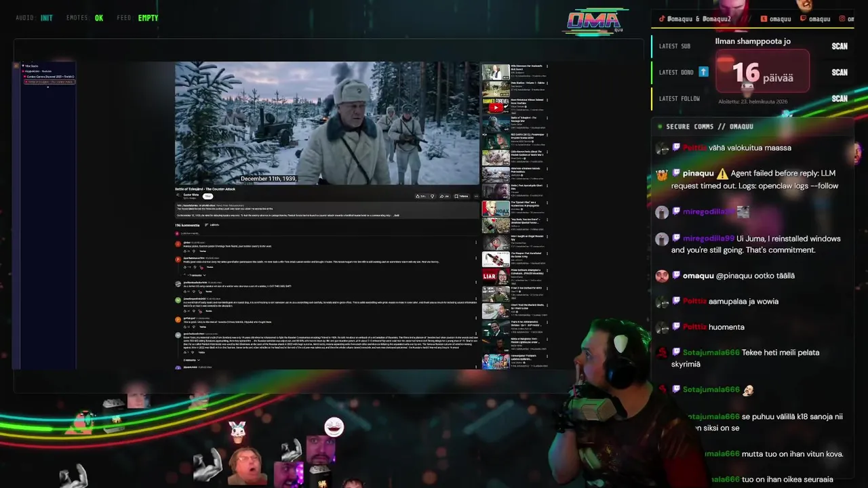The height and width of the screenshot is (488, 868).
Task: Click the SECURE COMMS // OMAQUU header
Action: pyautogui.click(x=709, y=127)
